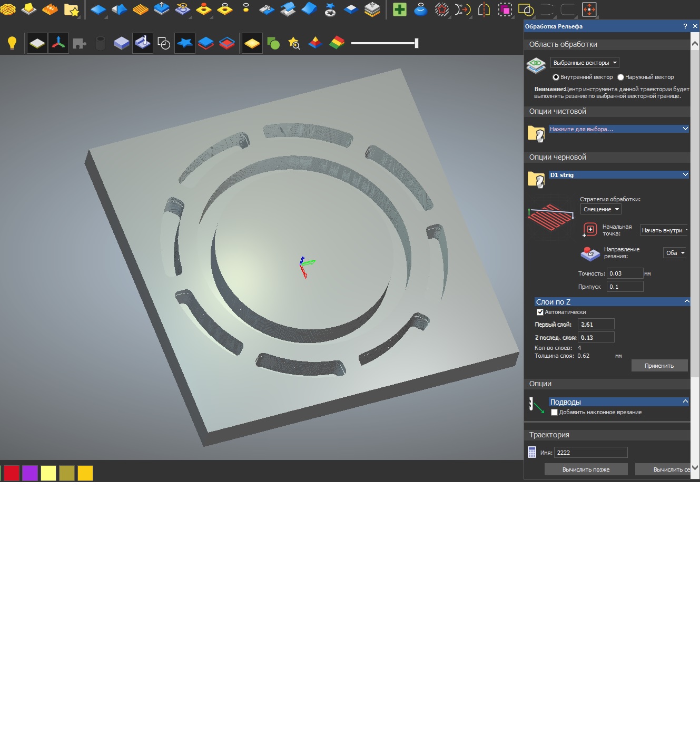Click the square with clock icon
700x744 pixels.
164,43
